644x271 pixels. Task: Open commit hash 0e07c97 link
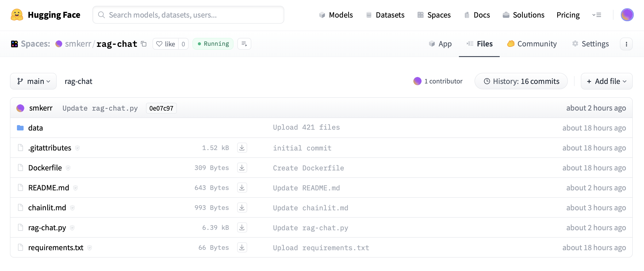pos(161,108)
